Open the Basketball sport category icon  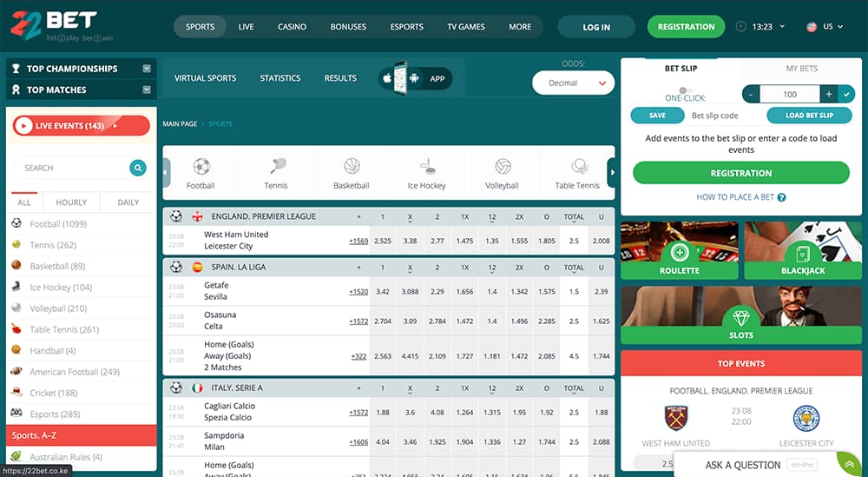coord(352,166)
